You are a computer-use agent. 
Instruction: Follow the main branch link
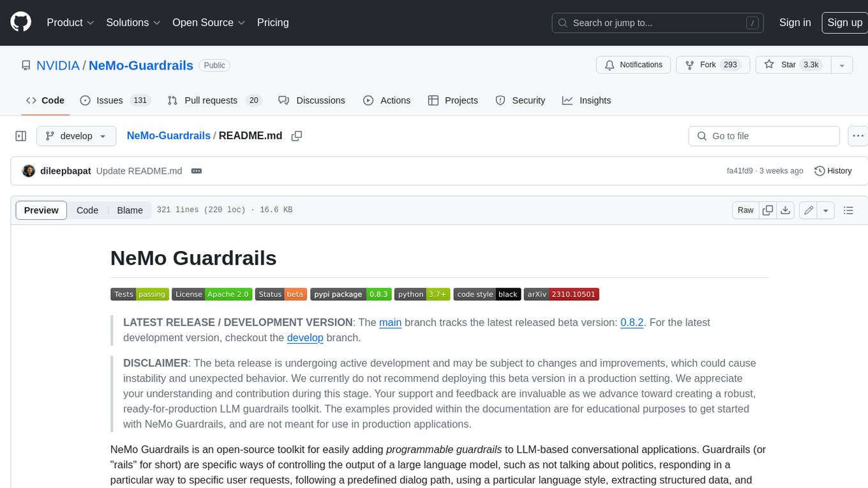pyautogui.click(x=390, y=323)
